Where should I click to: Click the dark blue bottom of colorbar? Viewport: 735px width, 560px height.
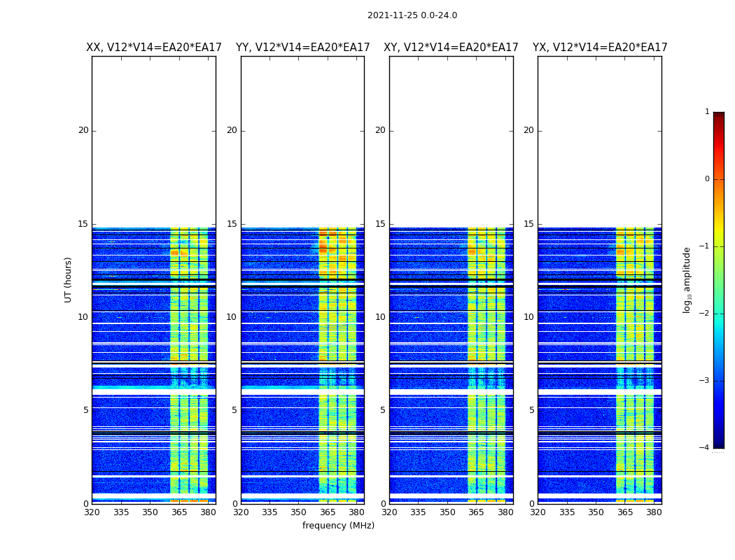[x=719, y=444]
